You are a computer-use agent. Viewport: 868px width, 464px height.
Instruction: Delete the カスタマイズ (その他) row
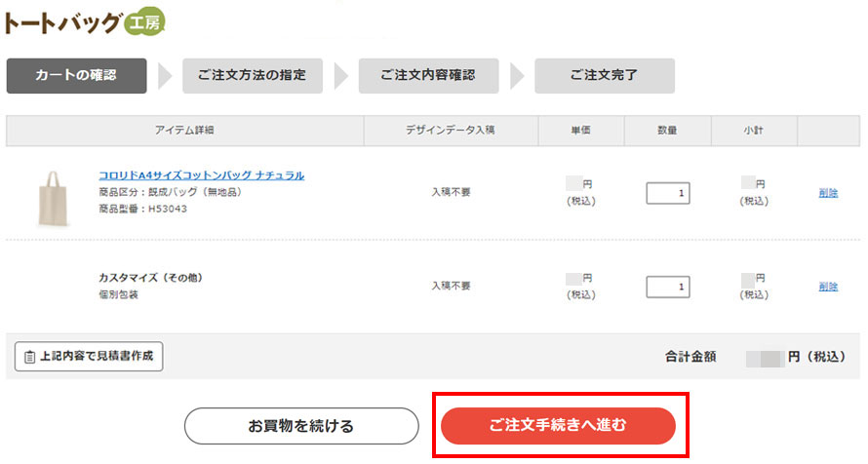click(x=828, y=287)
